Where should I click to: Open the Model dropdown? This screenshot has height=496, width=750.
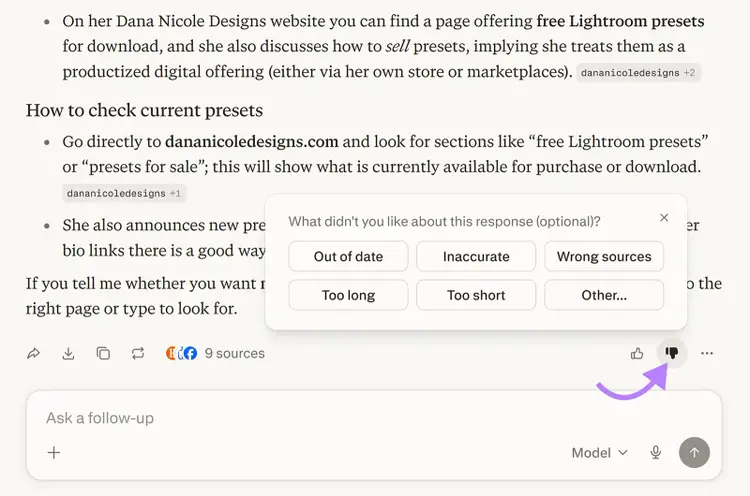tap(599, 452)
